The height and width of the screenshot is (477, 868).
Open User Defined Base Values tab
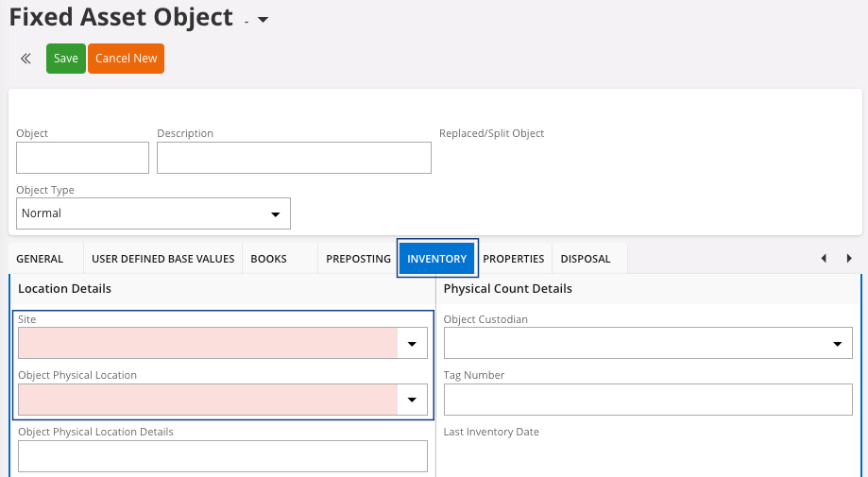[x=162, y=259]
